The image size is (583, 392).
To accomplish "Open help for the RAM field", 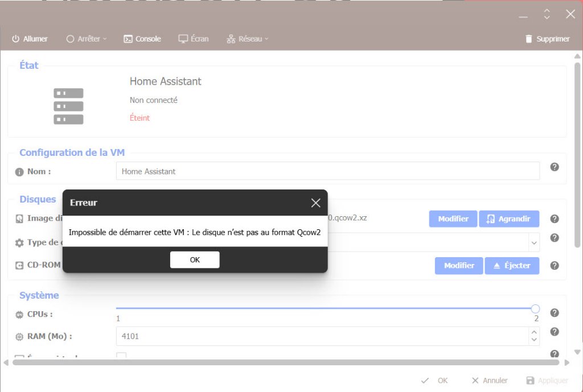I will (x=555, y=332).
